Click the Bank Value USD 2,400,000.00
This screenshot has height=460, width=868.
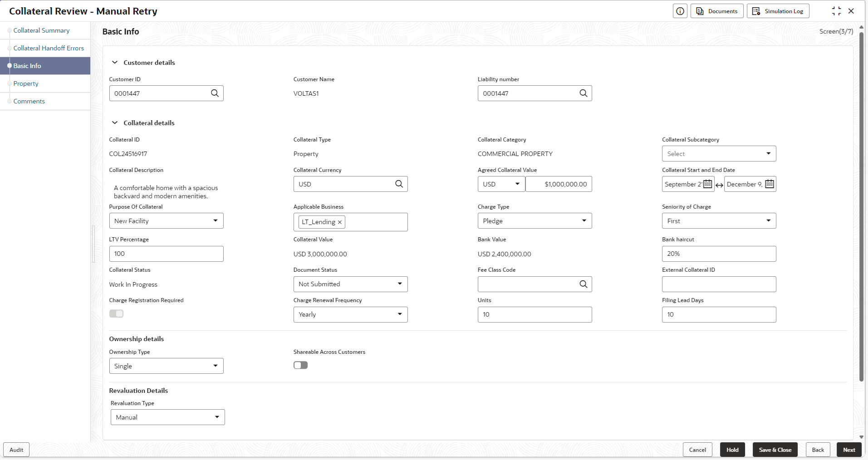504,254
